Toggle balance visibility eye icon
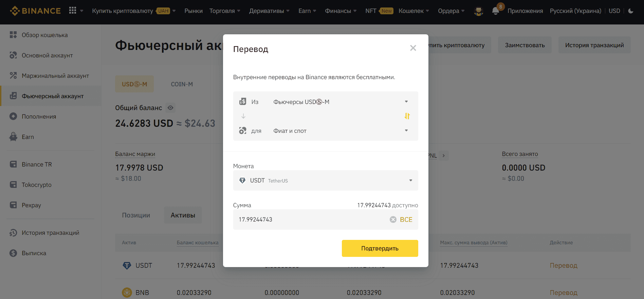This screenshot has height=299, width=644. coord(170,108)
